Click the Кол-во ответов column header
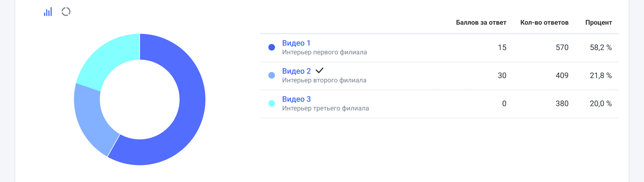This screenshot has height=182, width=644. tap(544, 23)
